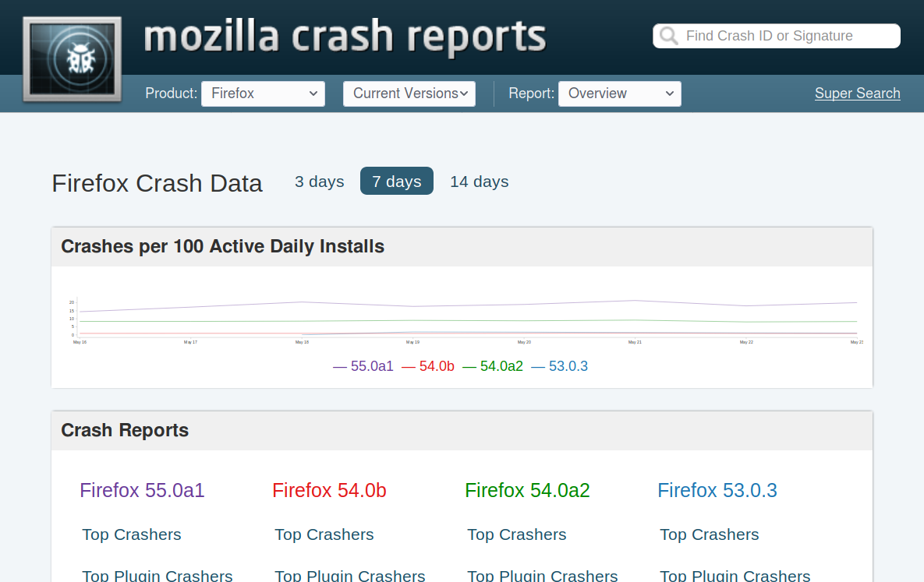
Task: Click the Mozilla crash bug logo icon
Action: point(72,58)
